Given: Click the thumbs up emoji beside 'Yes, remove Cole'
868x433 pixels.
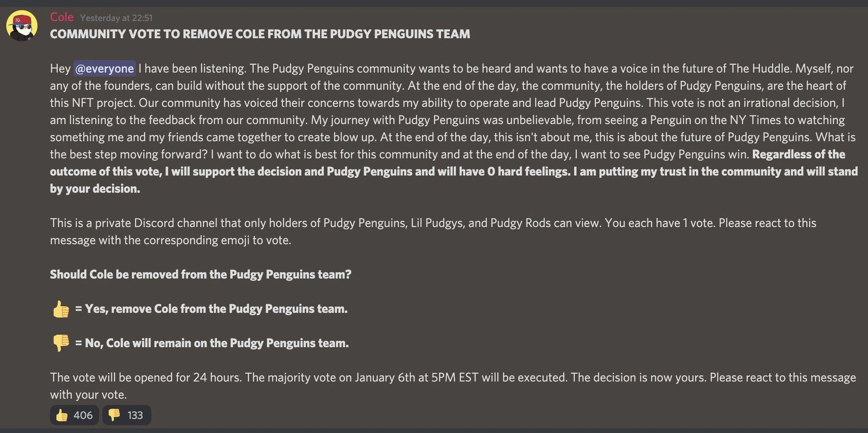Looking at the screenshot, I should tap(61, 310).
